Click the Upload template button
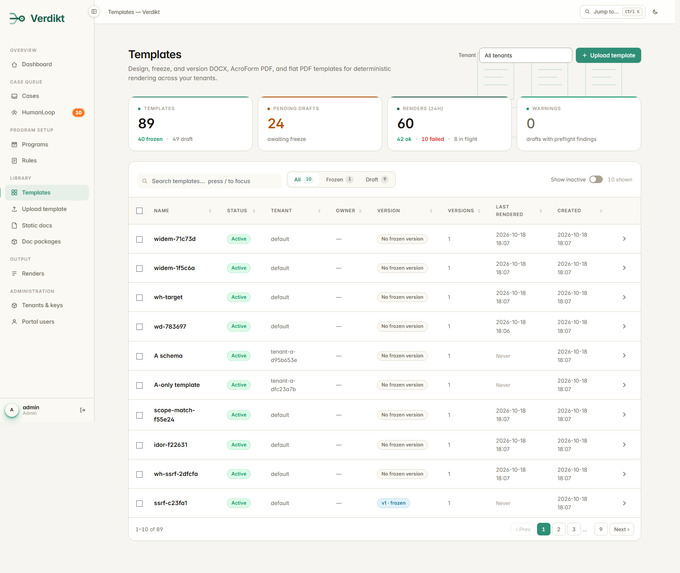680x573 pixels. [608, 56]
